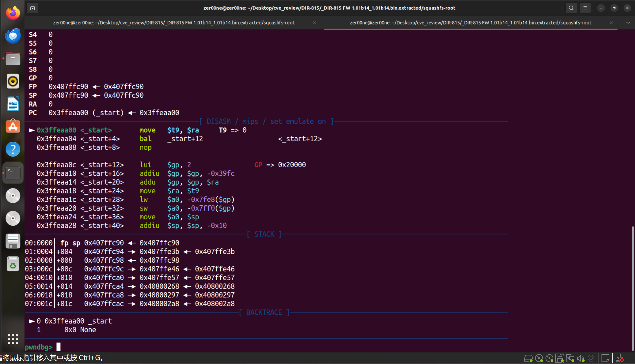Click the terminal vertical scrollbar
This screenshot has width=635, height=364.
pyautogui.click(x=633, y=288)
